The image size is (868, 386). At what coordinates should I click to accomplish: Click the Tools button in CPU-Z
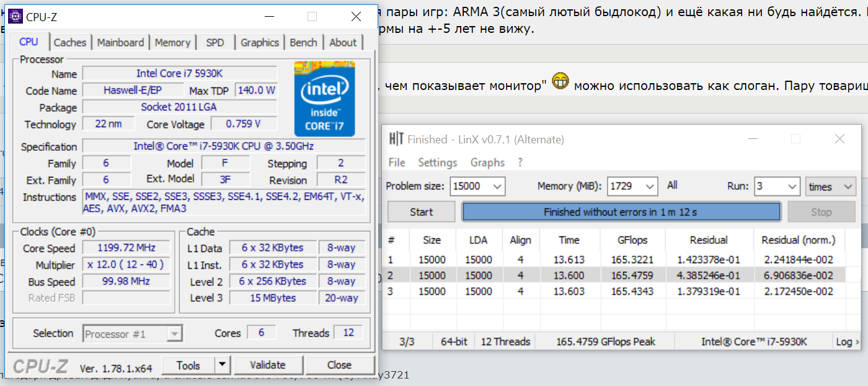[188, 365]
